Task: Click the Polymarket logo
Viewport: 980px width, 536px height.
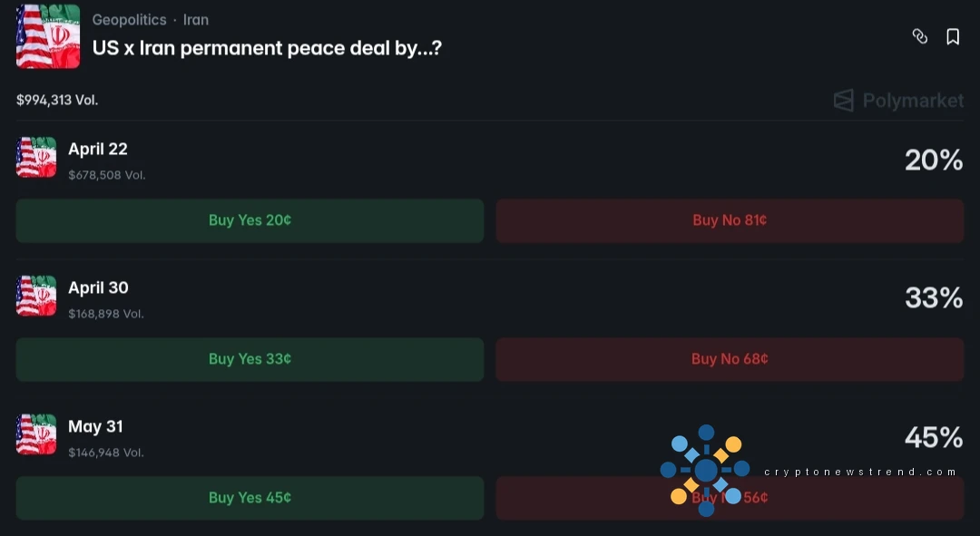Action: tap(898, 100)
